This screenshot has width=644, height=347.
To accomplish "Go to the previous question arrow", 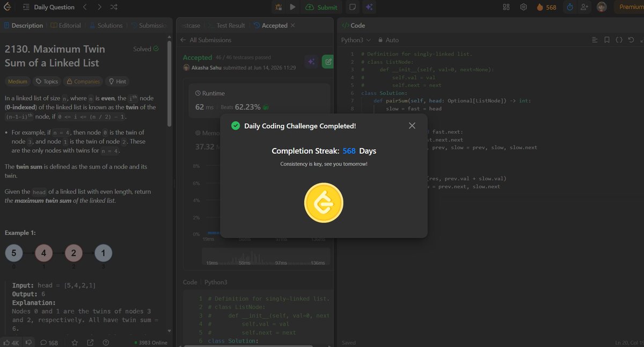I will tap(85, 7).
